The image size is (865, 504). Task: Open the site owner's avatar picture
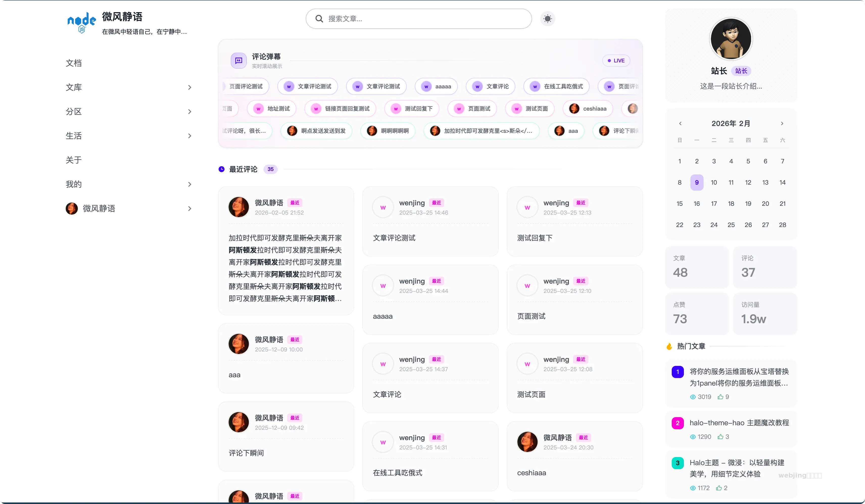coord(731,39)
